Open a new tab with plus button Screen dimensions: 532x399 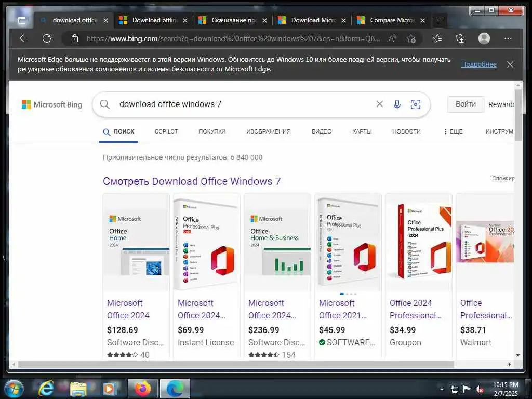pos(440,20)
